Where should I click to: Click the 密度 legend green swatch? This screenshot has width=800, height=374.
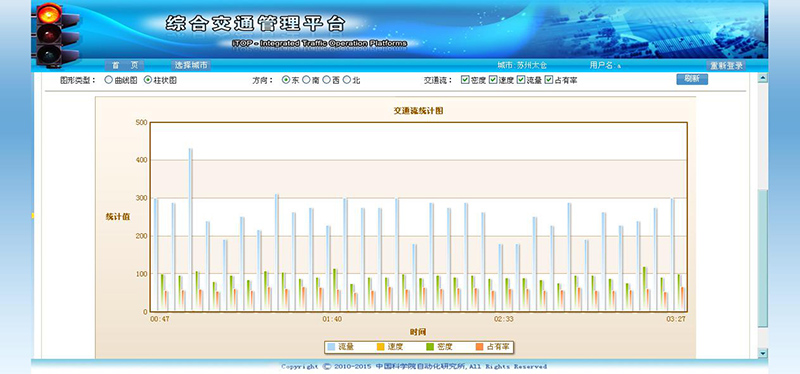click(430, 347)
